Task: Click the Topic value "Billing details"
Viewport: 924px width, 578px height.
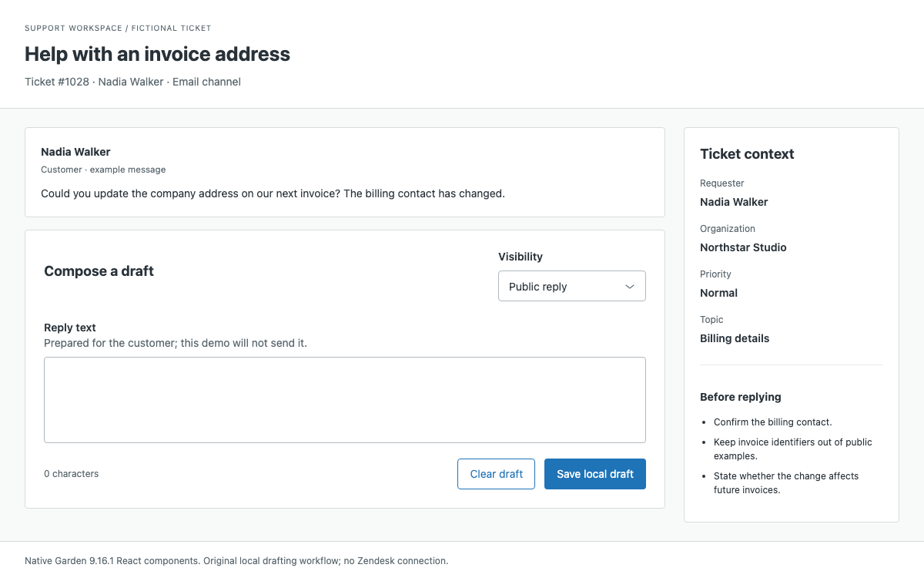Action: point(735,338)
